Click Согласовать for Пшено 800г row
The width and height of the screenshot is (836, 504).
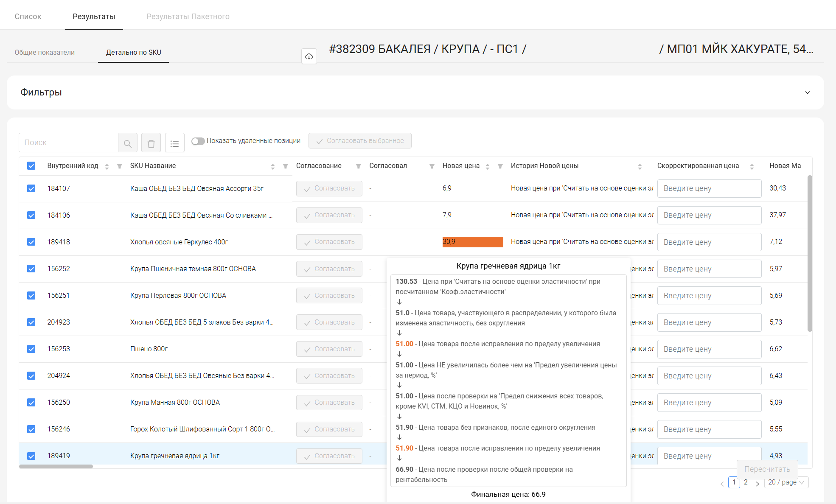[x=329, y=349]
